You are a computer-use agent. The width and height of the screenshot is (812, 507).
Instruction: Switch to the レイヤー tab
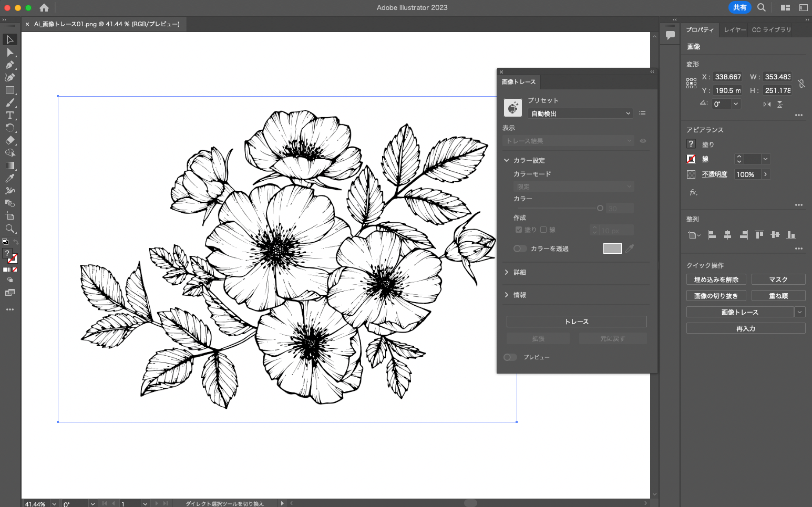tap(735, 30)
